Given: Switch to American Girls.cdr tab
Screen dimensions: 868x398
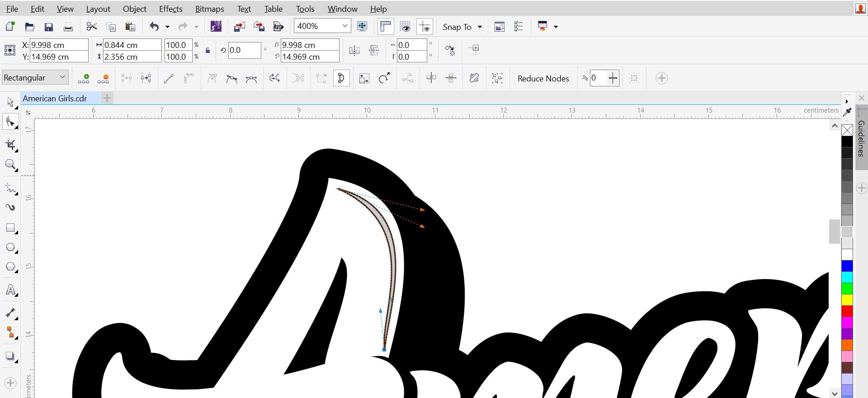Looking at the screenshot, I should pyautogui.click(x=60, y=98).
